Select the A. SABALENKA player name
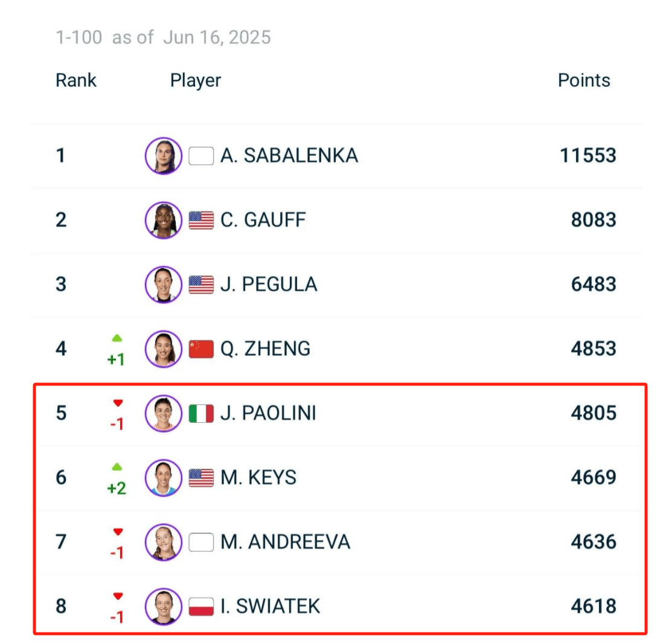This screenshot has height=644, width=663. tap(289, 156)
